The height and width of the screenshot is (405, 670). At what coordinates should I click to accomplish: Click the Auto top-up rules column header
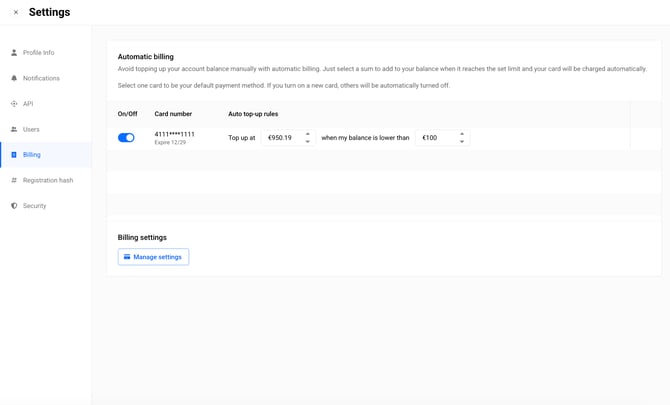coord(253,114)
